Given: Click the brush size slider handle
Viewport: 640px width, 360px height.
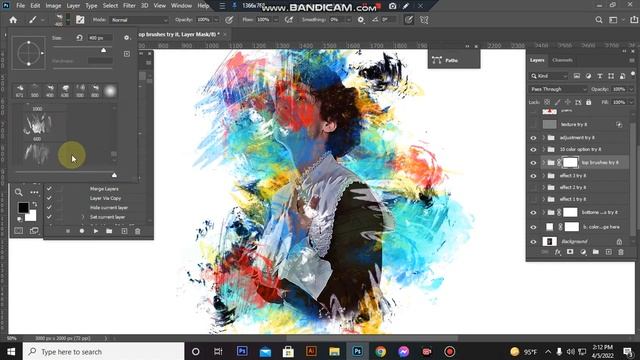Looking at the screenshot, I should 104,50.
